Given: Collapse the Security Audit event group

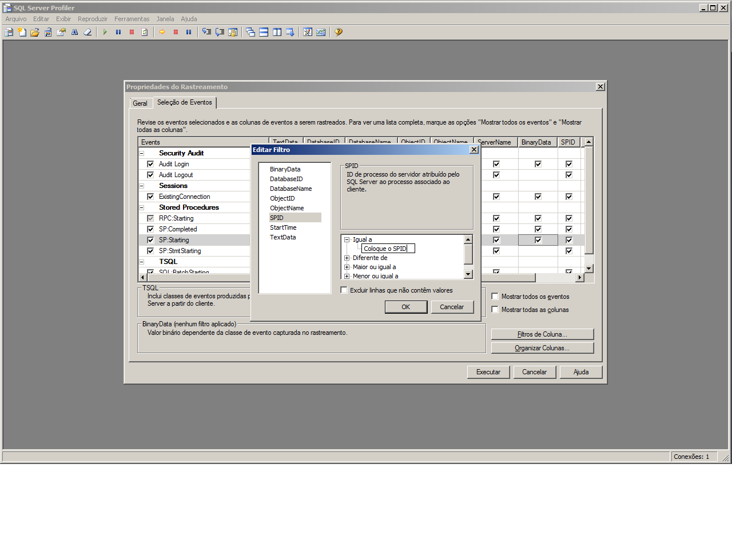Looking at the screenshot, I should (142, 153).
